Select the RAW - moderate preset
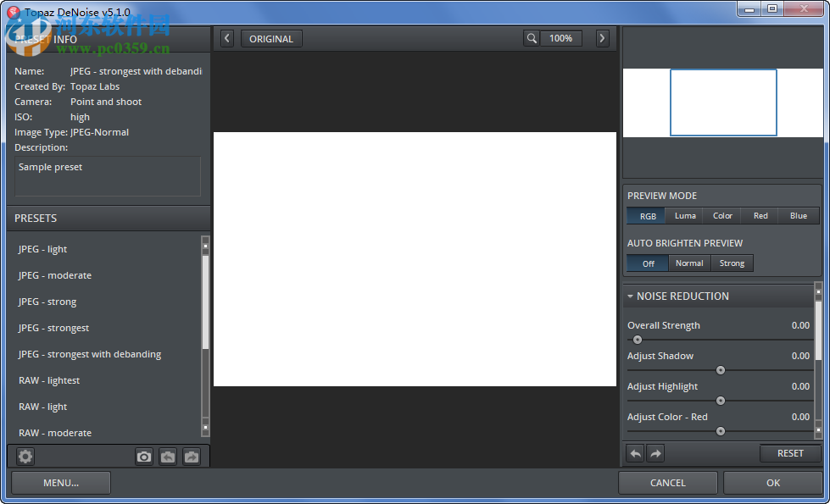The height and width of the screenshot is (504, 830). click(54, 433)
